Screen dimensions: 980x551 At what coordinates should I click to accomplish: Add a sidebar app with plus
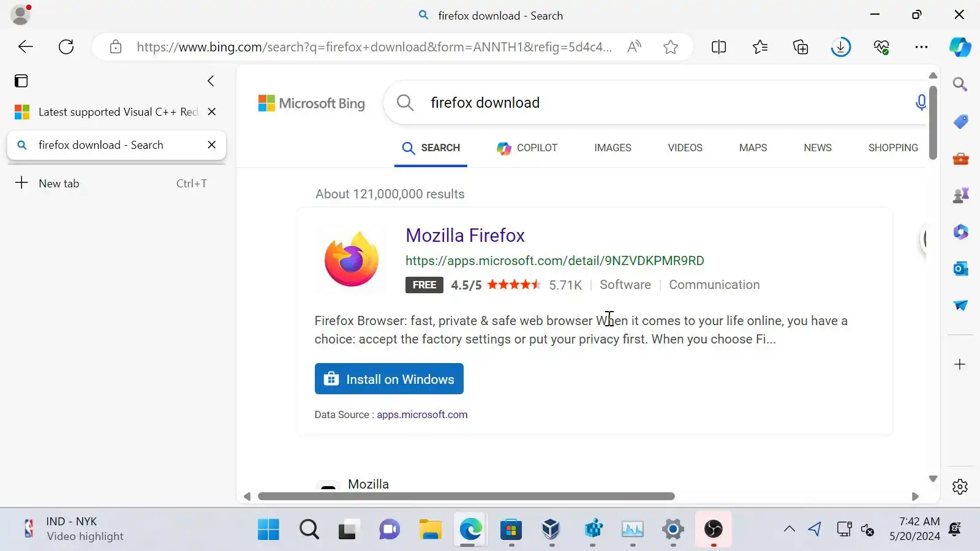pos(960,364)
